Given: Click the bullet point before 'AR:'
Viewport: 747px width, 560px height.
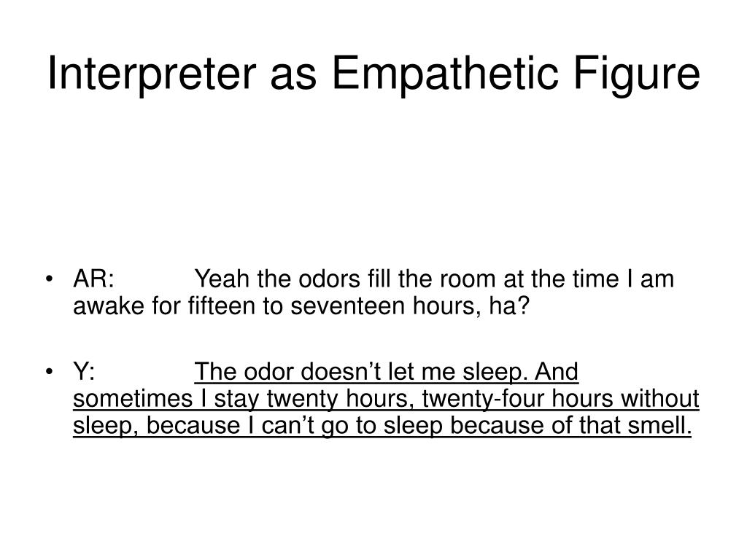Looking at the screenshot, I should click(x=49, y=279).
